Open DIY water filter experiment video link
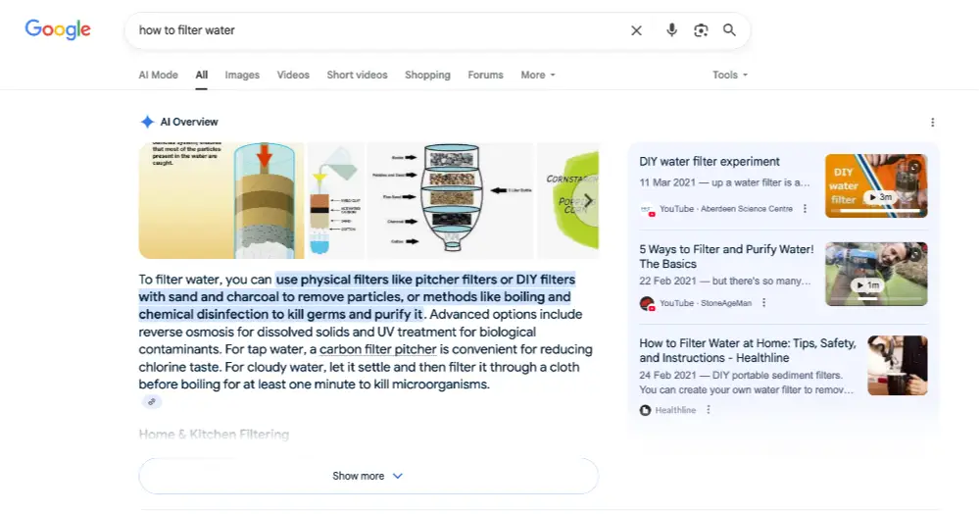The height and width of the screenshot is (514, 980). coord(710,162)
